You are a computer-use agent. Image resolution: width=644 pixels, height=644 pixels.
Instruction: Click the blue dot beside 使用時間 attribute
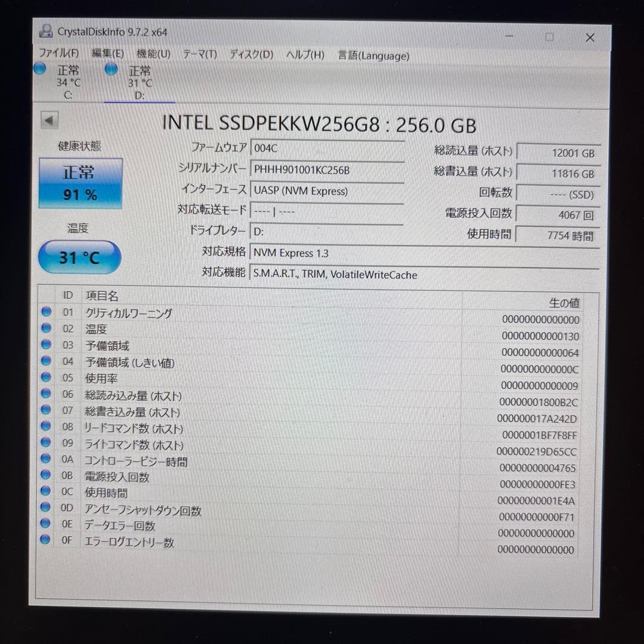click(46, 492)
